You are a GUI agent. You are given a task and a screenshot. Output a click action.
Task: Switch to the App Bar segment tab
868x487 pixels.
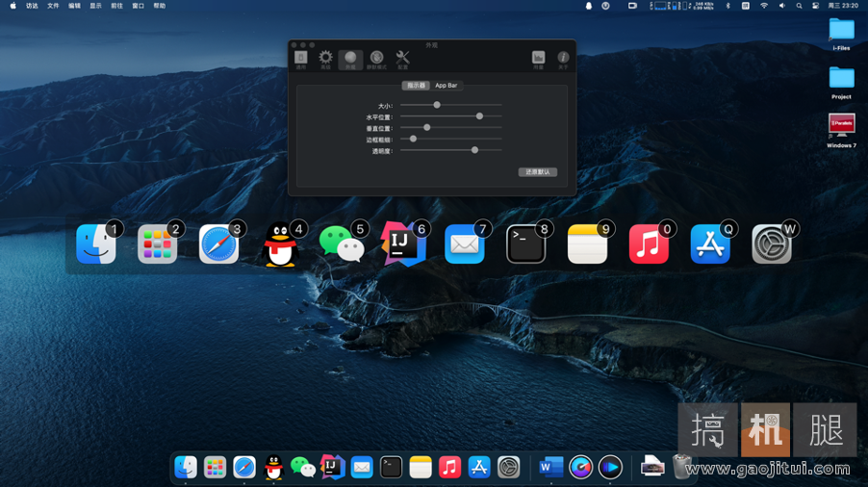tap(447, 86)
